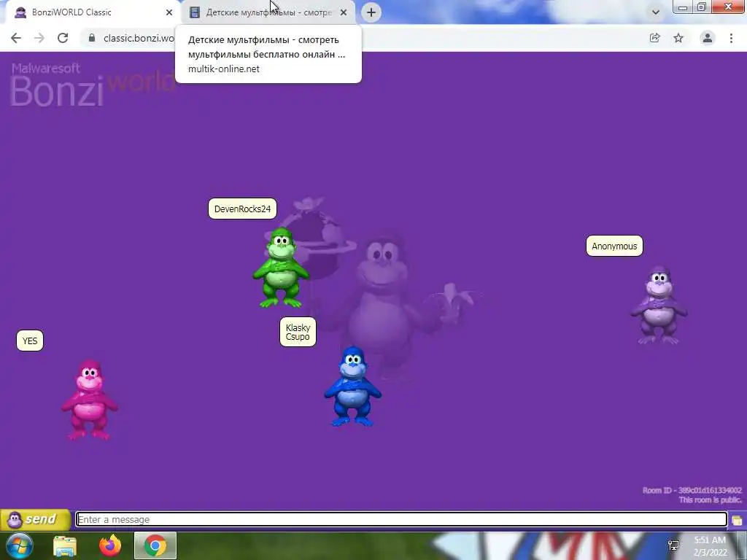This screenshot has width=747, height=560.
Task: Restore down the Chrome window
Action: pyautogui.click(x=702, y=7)
